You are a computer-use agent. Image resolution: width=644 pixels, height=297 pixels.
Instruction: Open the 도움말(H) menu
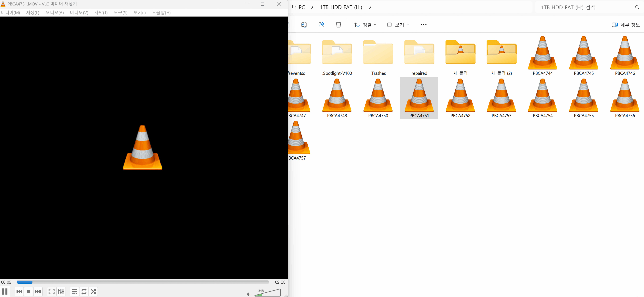tap(161, 13)
